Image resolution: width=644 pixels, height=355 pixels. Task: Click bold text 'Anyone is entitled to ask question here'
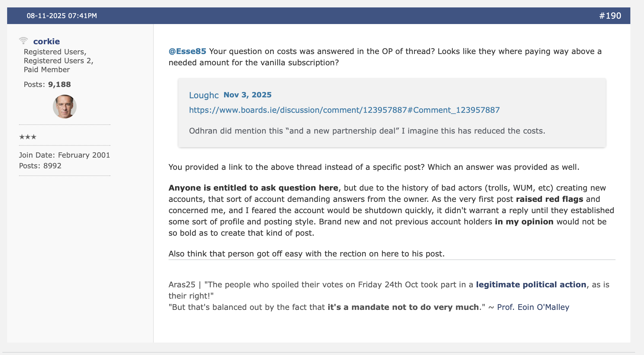(x=253, y=188)
